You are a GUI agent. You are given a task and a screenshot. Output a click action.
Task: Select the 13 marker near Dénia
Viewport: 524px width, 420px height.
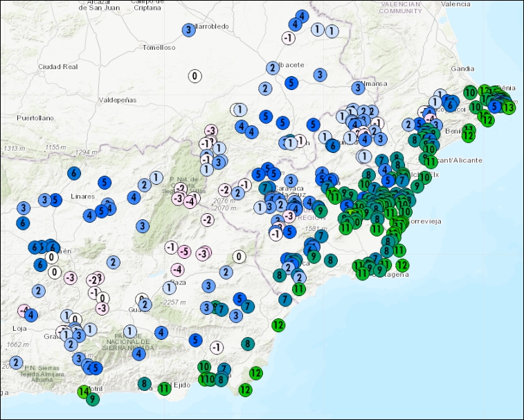(509, 107)
